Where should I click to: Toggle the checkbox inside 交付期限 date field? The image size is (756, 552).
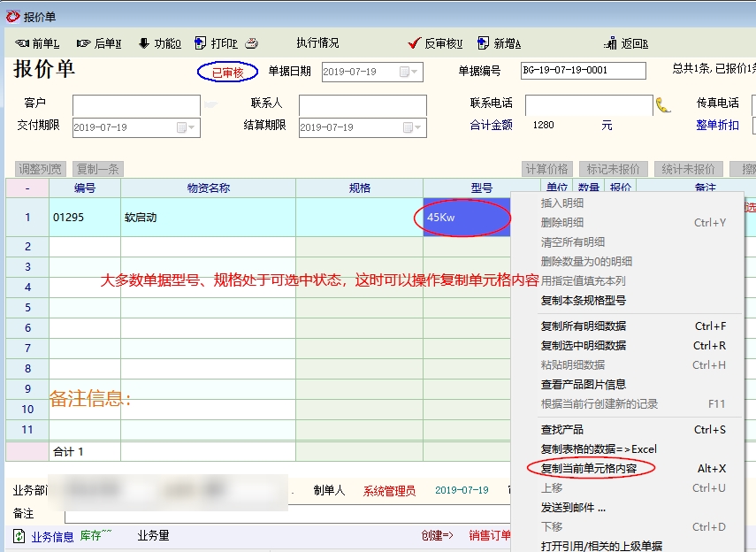(182, 127)
